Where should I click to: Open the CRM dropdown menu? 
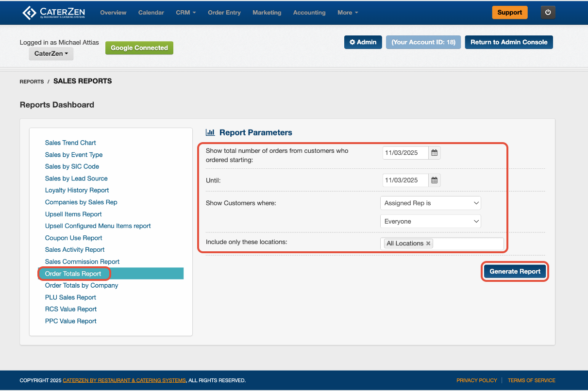(186, 13)
